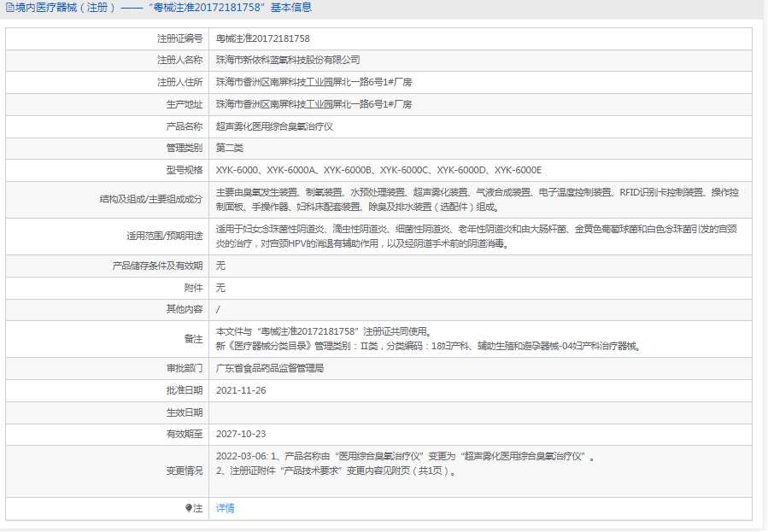Click the 管理类别 label
Screen dimensions: 768x532
185,148
